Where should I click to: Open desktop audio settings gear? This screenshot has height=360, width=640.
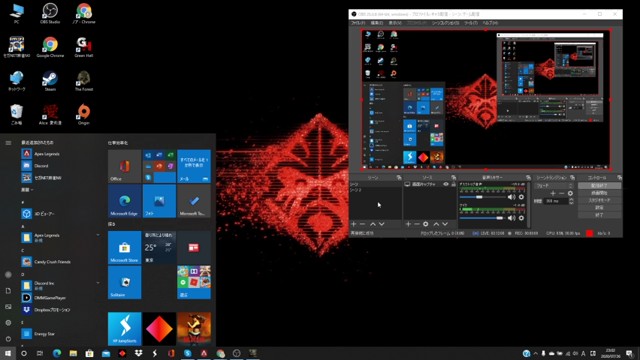tap(521, 197)
